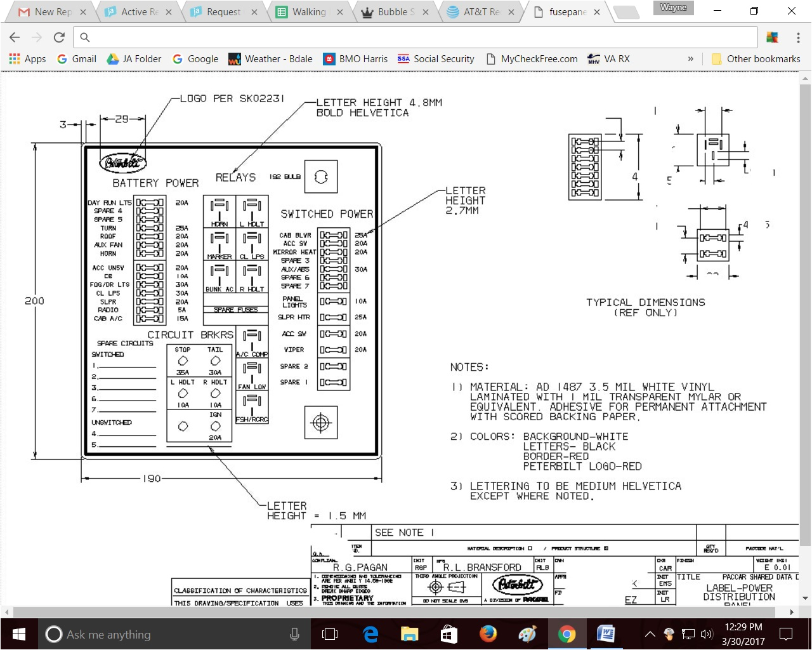Expand the bookmarks overflow chevron
The image size is (812, 650).
pos(691,59)
